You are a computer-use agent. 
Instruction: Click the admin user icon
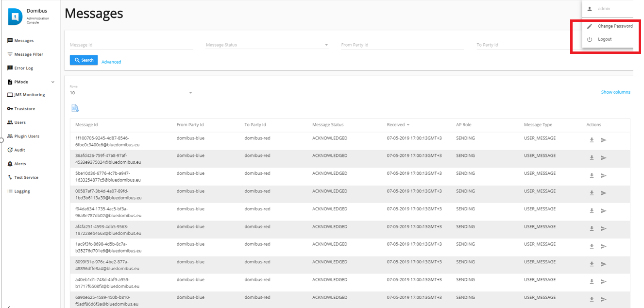click(590, 9)
